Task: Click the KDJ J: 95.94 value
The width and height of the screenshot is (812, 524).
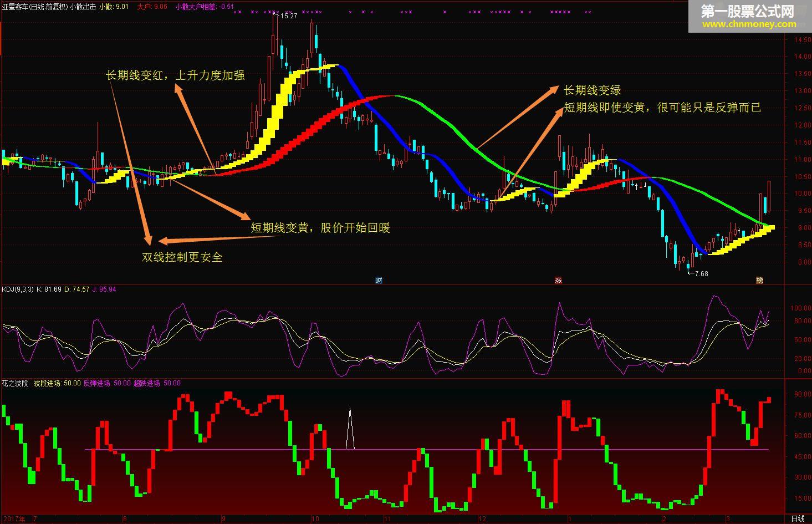Action: tap(104, 289)
